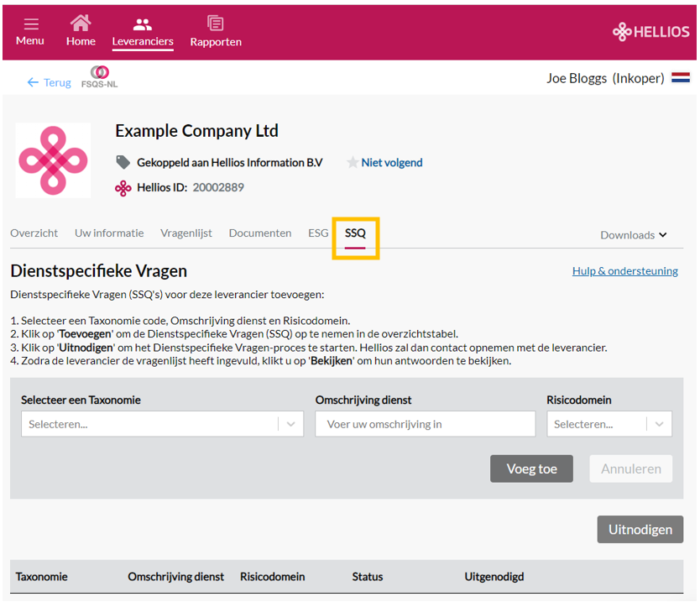Click the Example Company Ltd heading
Viewport: 700px width, 602px height.
point(196,131)
